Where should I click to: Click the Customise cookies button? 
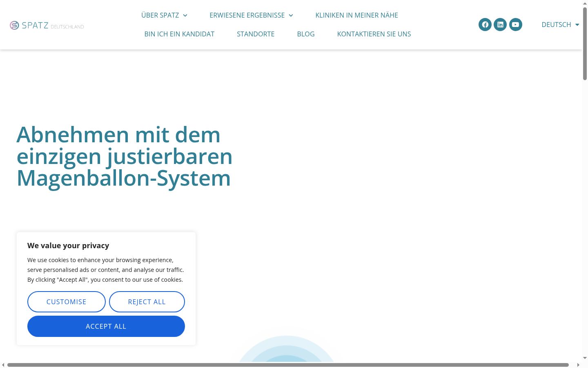pos(67,302)
